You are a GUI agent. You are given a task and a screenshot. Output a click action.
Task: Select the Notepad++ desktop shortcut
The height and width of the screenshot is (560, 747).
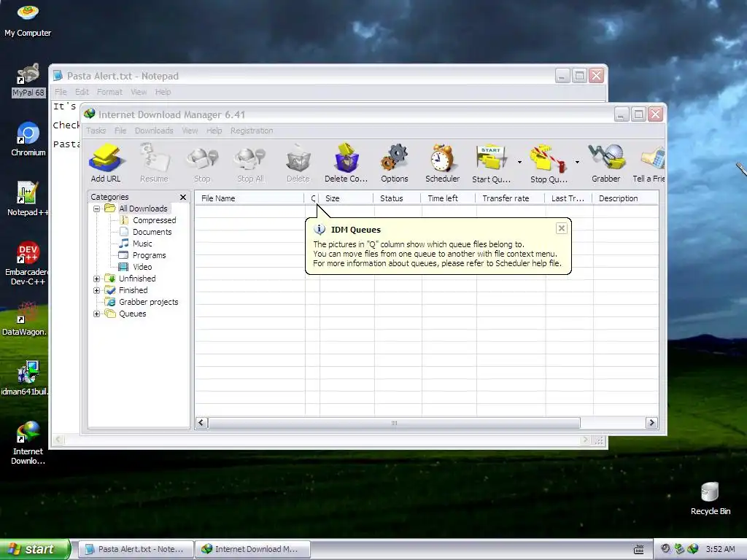point(27,199)
